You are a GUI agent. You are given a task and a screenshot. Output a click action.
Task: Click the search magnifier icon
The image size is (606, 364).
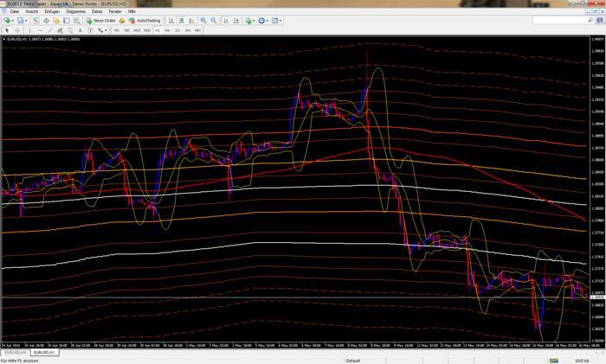590,20
